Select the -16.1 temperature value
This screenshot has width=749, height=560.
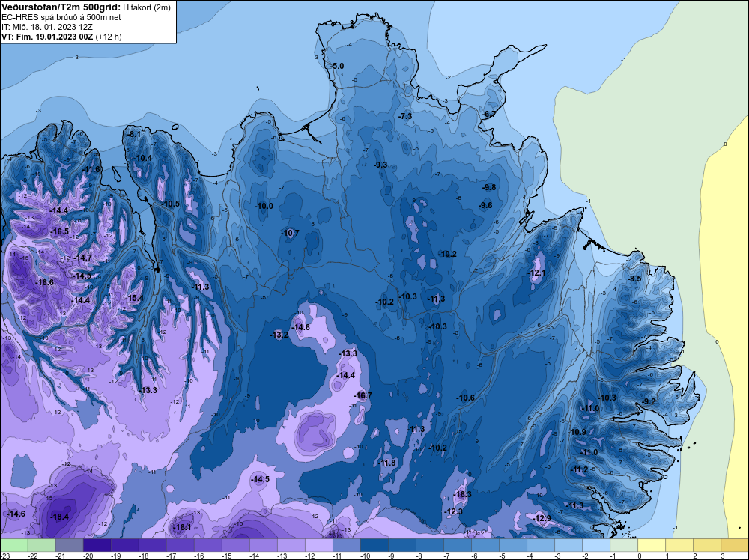click(x=182, y=527)
